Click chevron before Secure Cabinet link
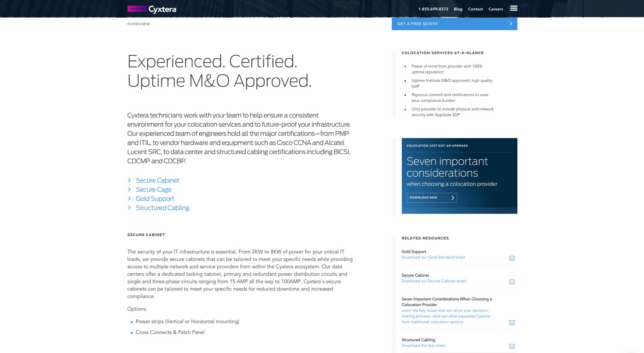The width and height of the screenshot is (644, 353). 129,180
